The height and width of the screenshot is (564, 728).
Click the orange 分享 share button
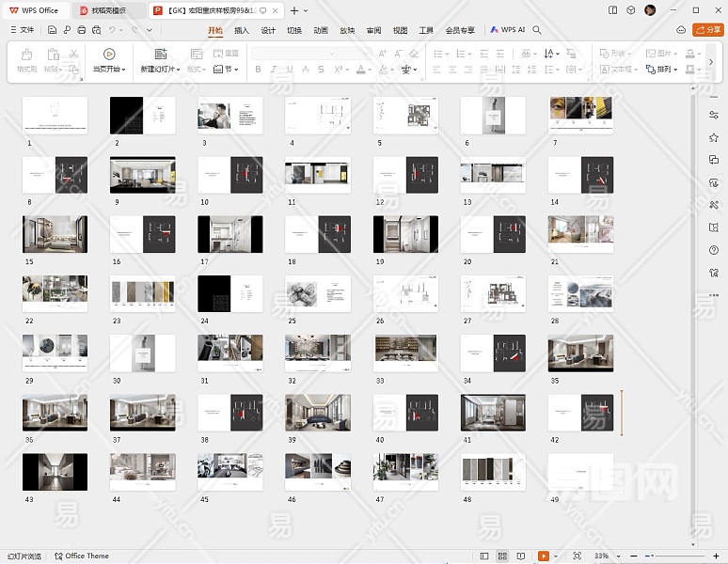(707, 30)
